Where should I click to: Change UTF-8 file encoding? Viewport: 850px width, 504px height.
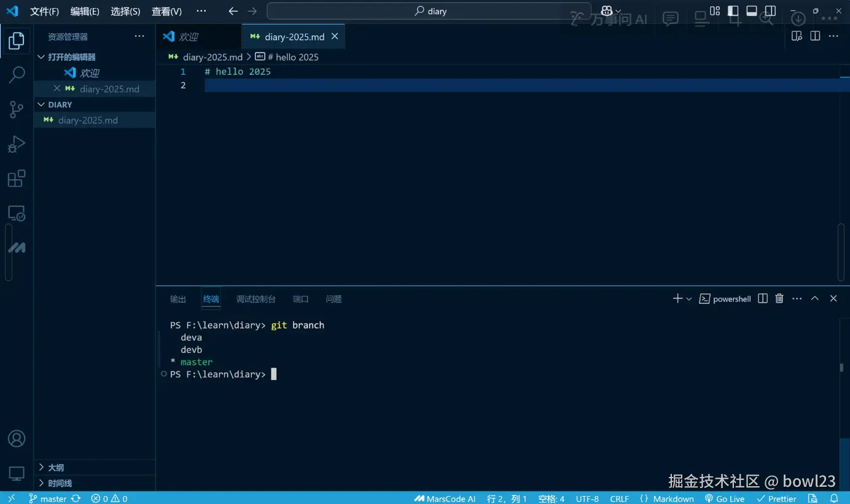pyautogui.click(x=587, y=498)
